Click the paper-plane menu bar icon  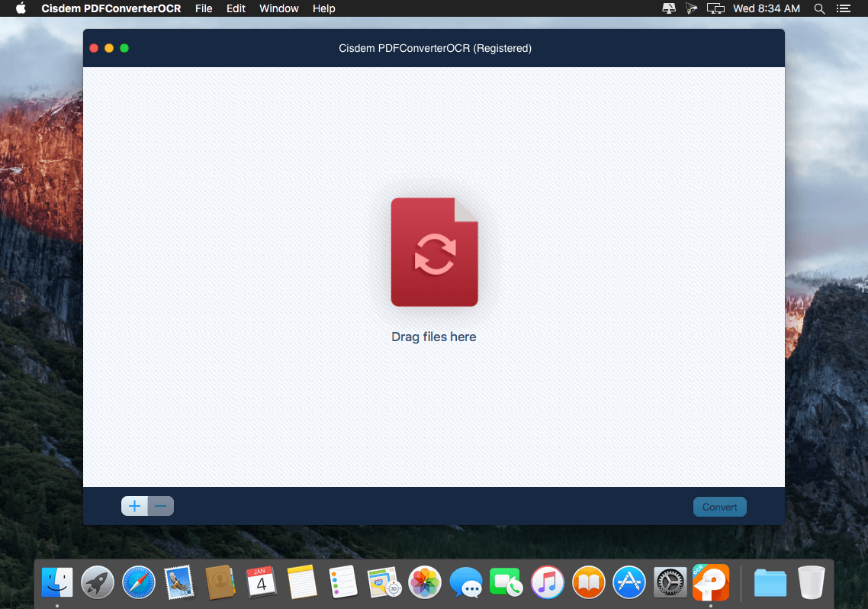click(691, 8)
